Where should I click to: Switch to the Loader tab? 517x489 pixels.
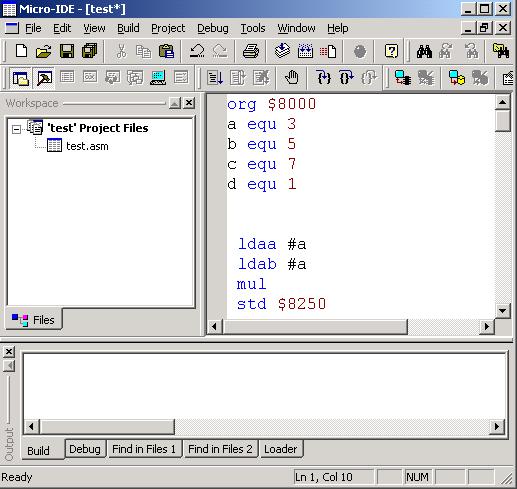click(x=281, y=449)
